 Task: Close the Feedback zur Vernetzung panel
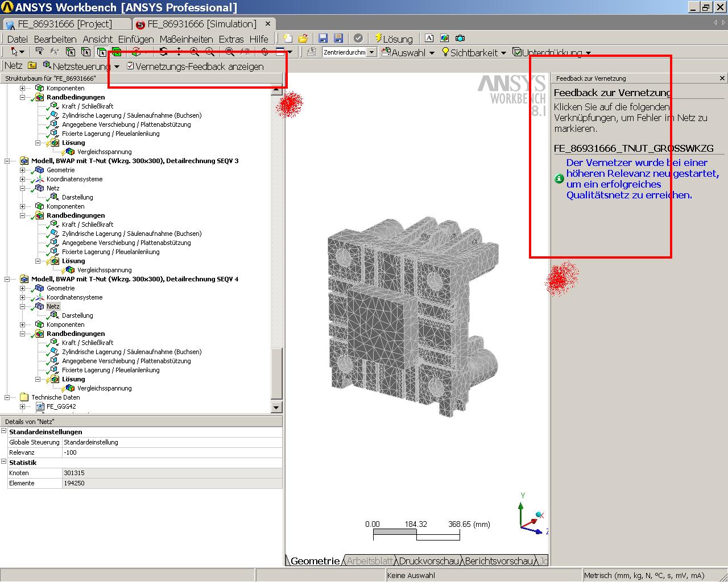[x=722, y=78]
